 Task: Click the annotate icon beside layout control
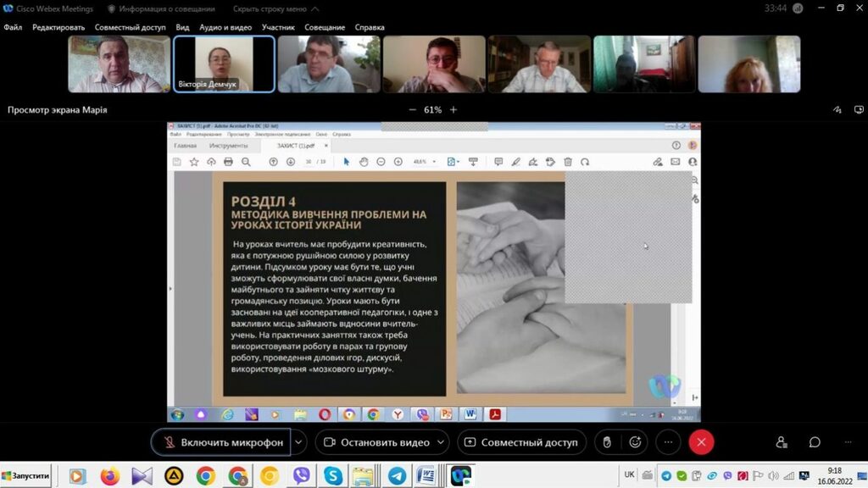click(x=837, y=109)
